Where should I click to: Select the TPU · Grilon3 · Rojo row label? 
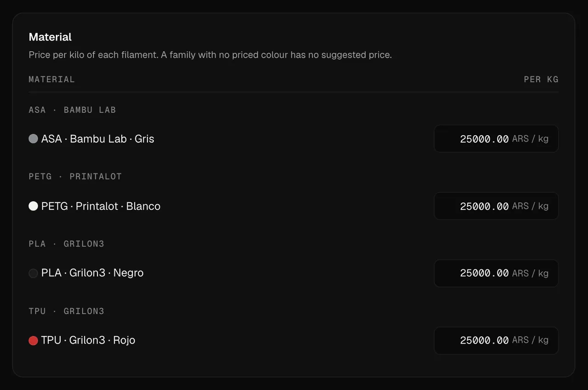tap(88, 340)
